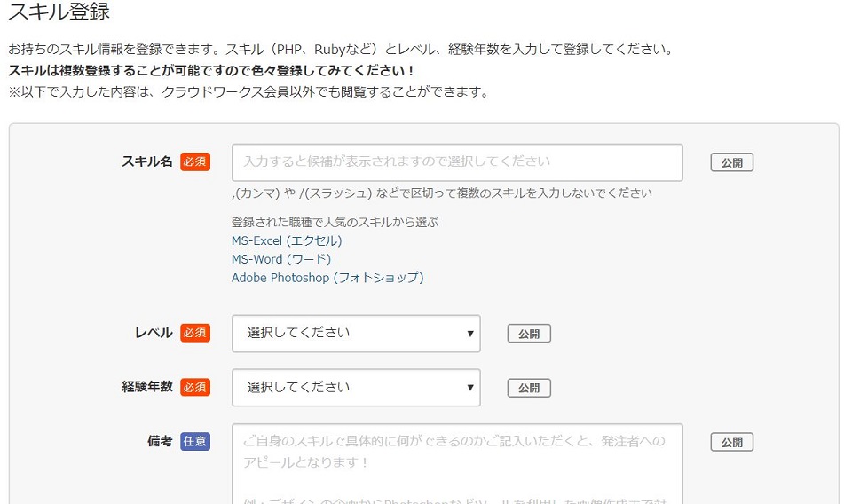Click the スキル登録 page heading
This screenshot has height=504, width=844.
[59, 12]
